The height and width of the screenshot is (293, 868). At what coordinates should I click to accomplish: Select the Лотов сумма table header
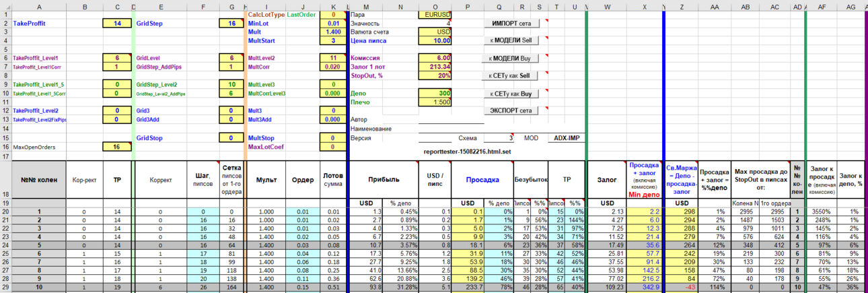pyautogui.click(x=332, y=180)
